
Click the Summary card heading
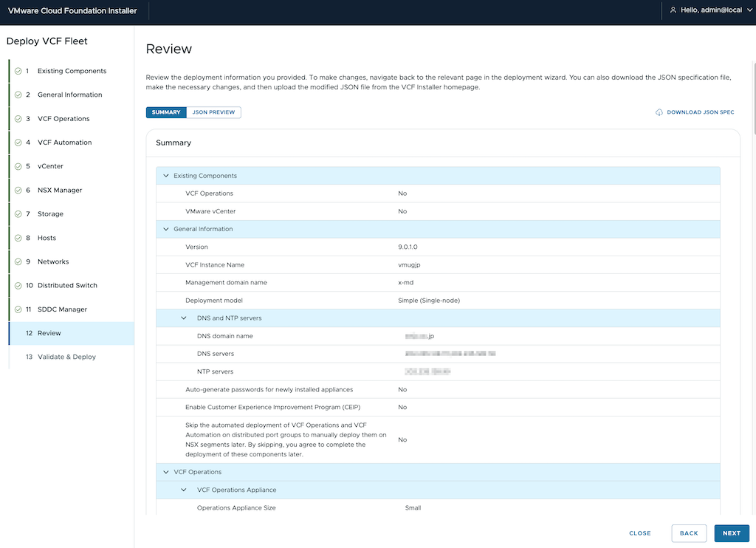tap(173, 143)
